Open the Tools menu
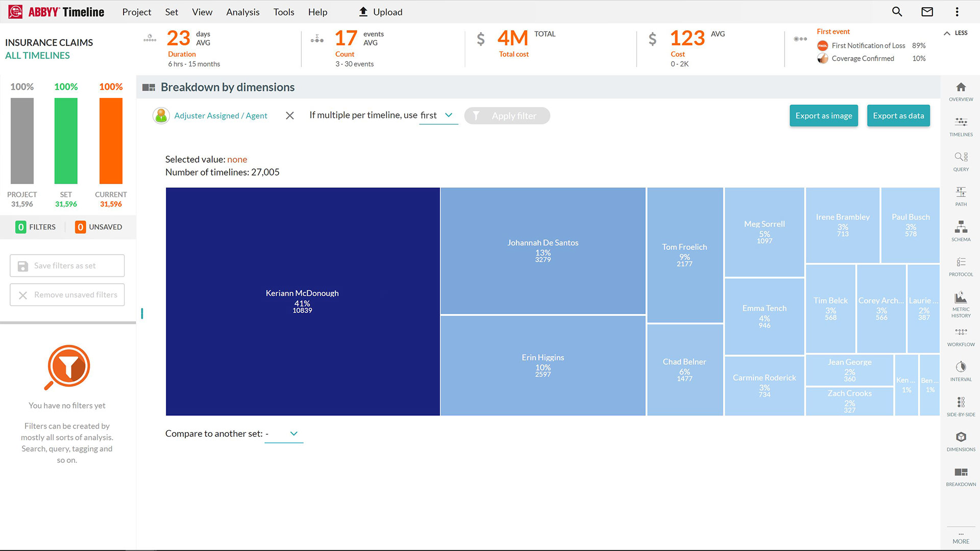The height and width of the screenshot is (551, 980). coord(284,12)
